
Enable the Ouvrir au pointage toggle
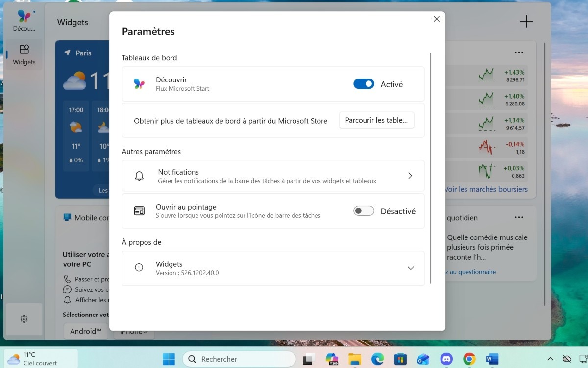[364, 210]
